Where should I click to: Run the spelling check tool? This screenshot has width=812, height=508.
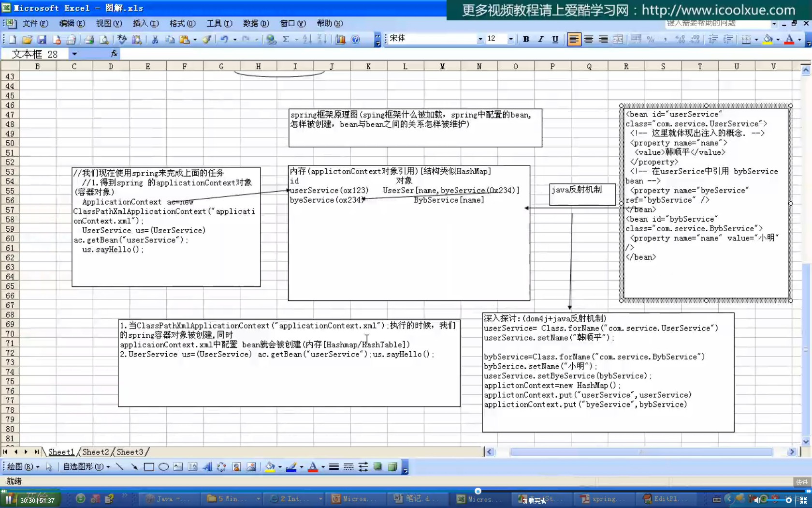click(122, 40)
